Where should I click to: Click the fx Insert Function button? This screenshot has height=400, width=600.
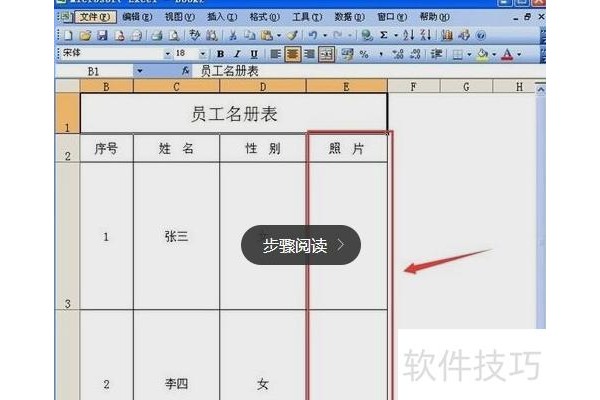click(x=186, y=71)
